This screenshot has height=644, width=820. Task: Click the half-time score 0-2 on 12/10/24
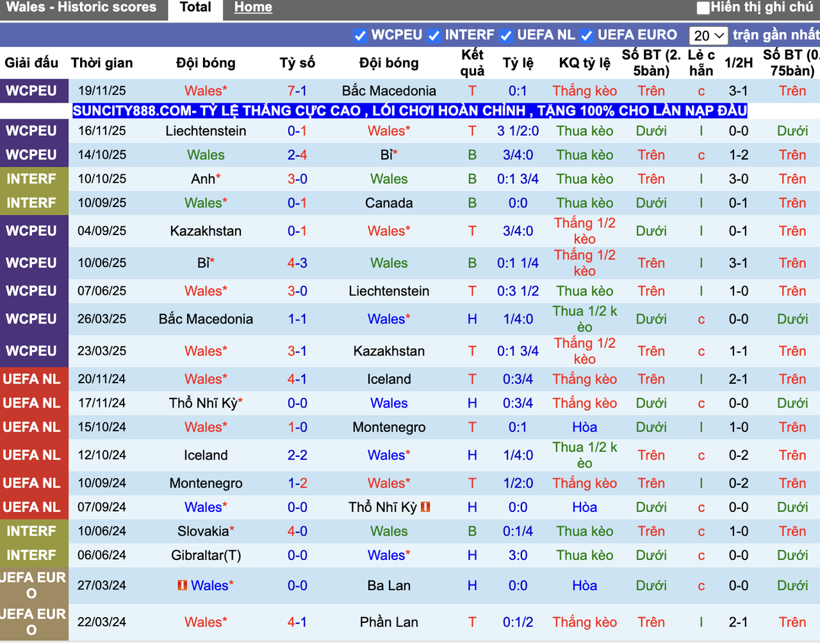pos(739,456)
